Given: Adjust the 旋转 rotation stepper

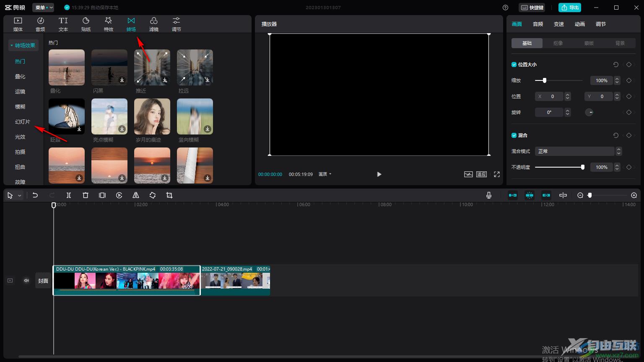Looking at the screenshot, I should [568, 112].
